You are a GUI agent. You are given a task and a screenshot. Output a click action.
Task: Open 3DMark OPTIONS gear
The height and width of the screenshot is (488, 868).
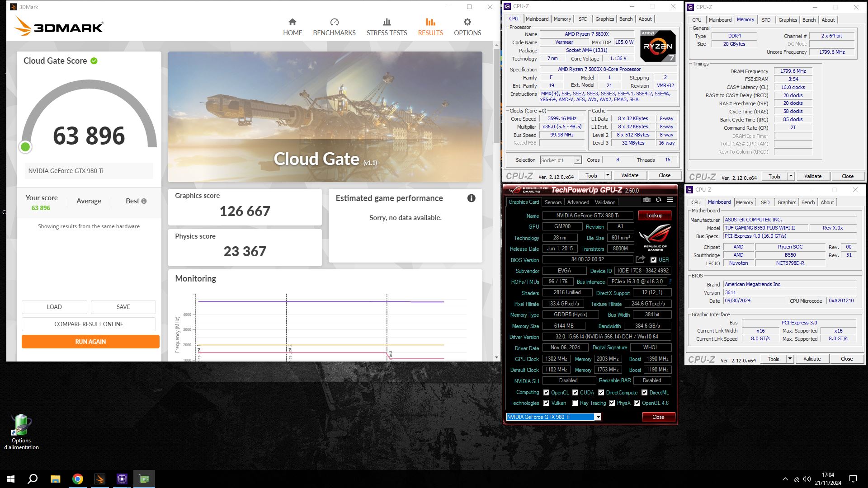pos(467,27)
